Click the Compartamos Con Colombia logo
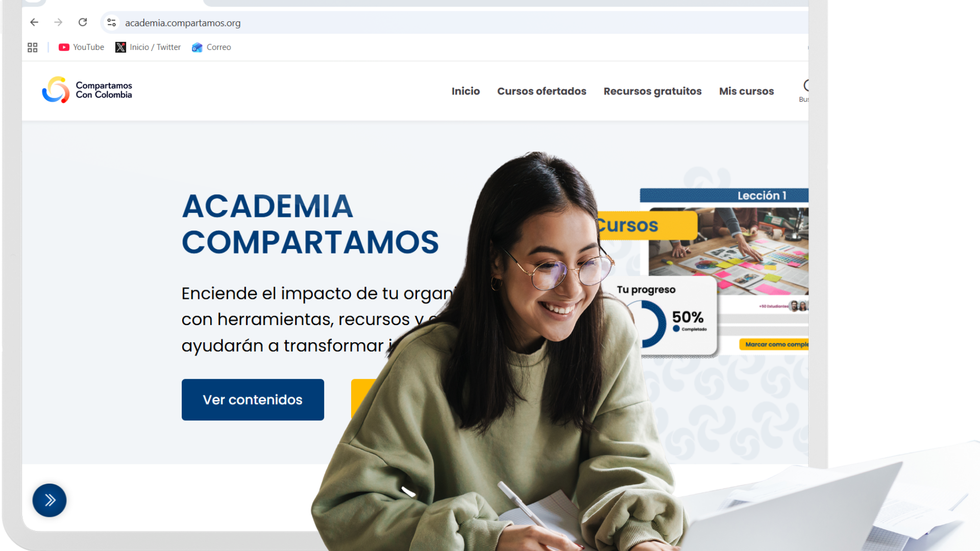Image resolution: width=980 pixels, height=551 pixels. click(87, 90)
